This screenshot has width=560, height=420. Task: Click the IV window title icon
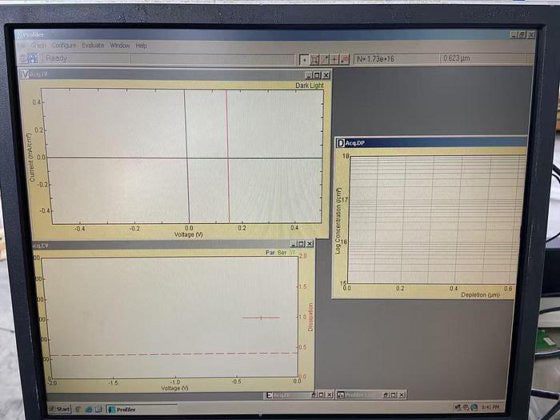[25, 74]
